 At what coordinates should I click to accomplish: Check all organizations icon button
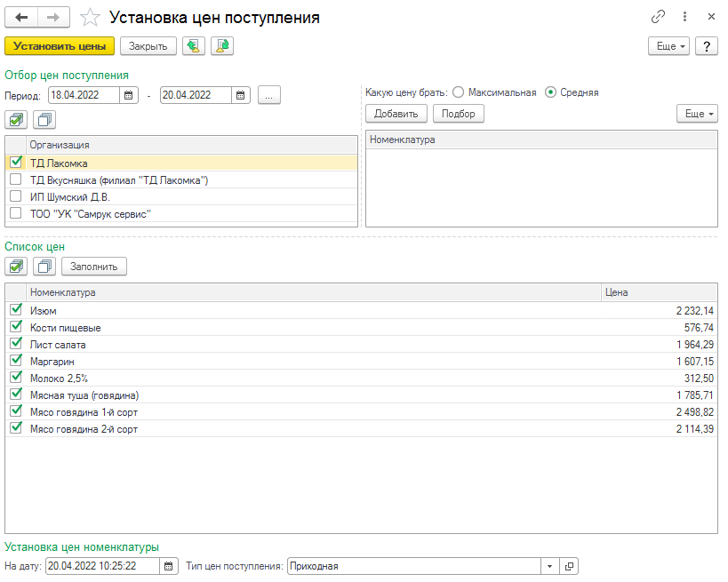(x=16, y=119)
